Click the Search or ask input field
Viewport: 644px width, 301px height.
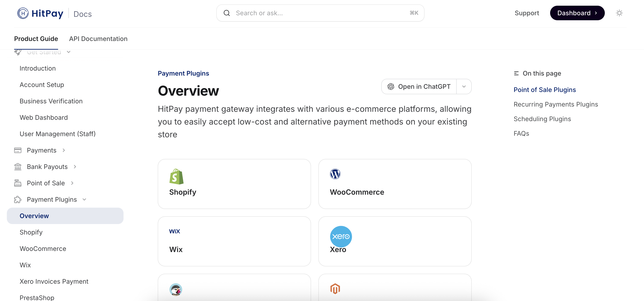[x=320, y=13]
